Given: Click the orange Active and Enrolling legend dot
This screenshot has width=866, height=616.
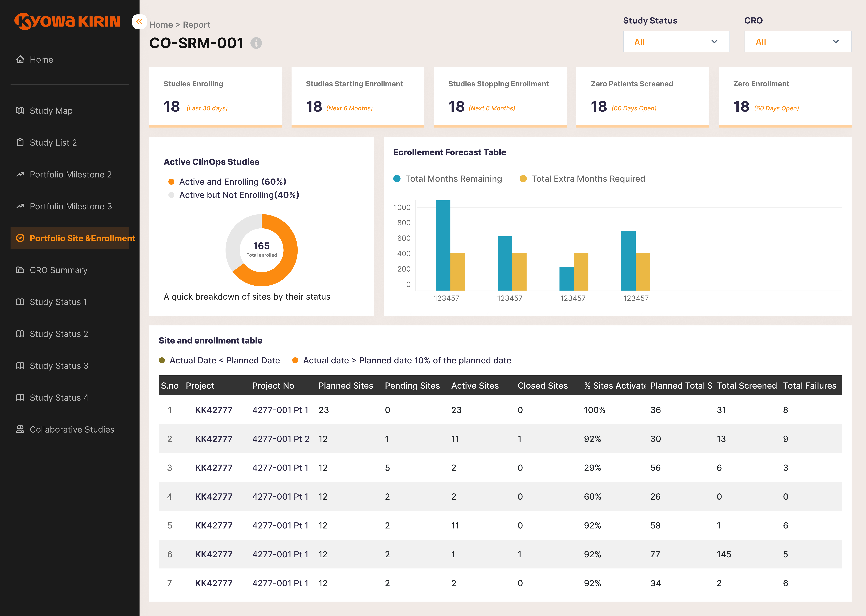Looking at the screenshot, I should pos(171,182).
